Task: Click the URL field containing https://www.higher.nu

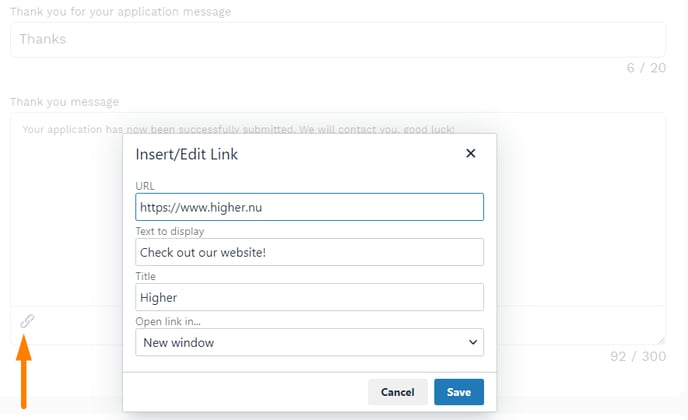Action: [309, 207]
